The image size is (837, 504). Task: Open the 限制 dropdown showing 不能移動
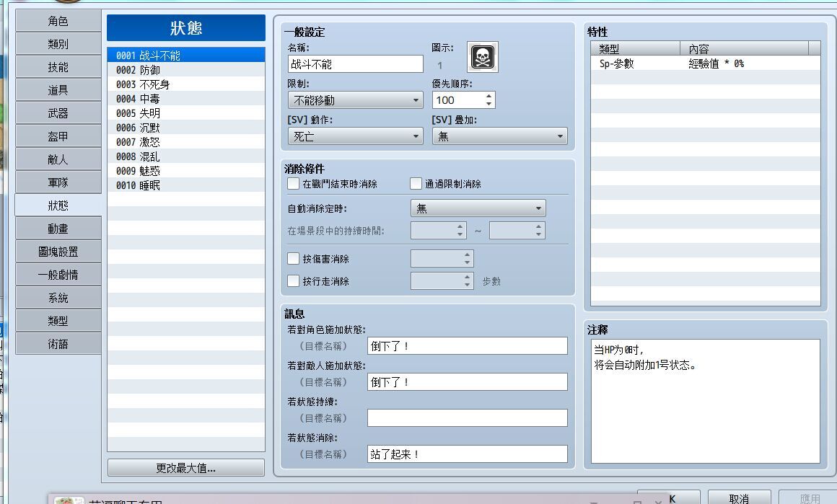(x=355, y=100)
